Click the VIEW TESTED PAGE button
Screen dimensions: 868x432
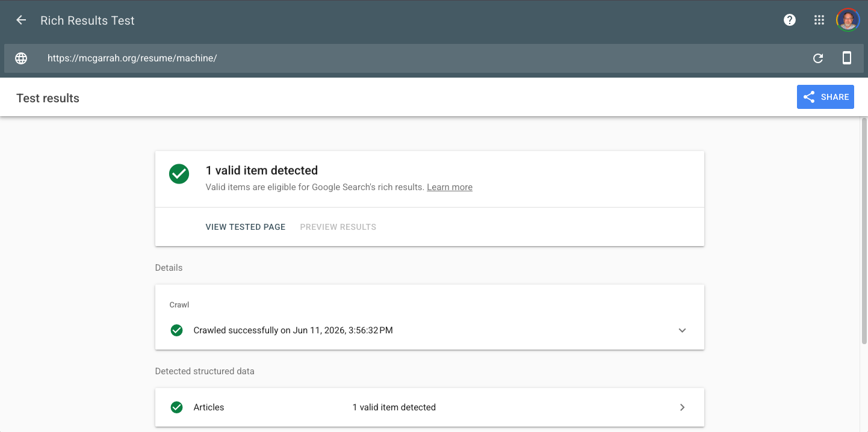[246, 227]
